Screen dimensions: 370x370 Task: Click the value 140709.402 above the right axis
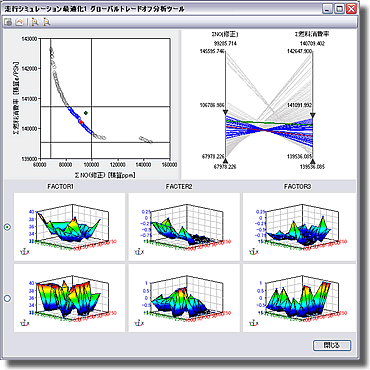[312, 43]
